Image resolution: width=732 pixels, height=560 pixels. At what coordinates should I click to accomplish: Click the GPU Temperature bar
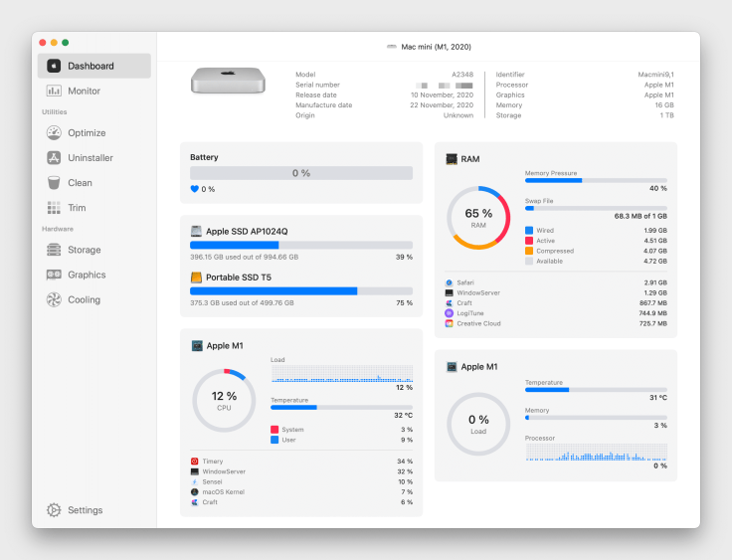pyautogui.click(x=596, y=390)
